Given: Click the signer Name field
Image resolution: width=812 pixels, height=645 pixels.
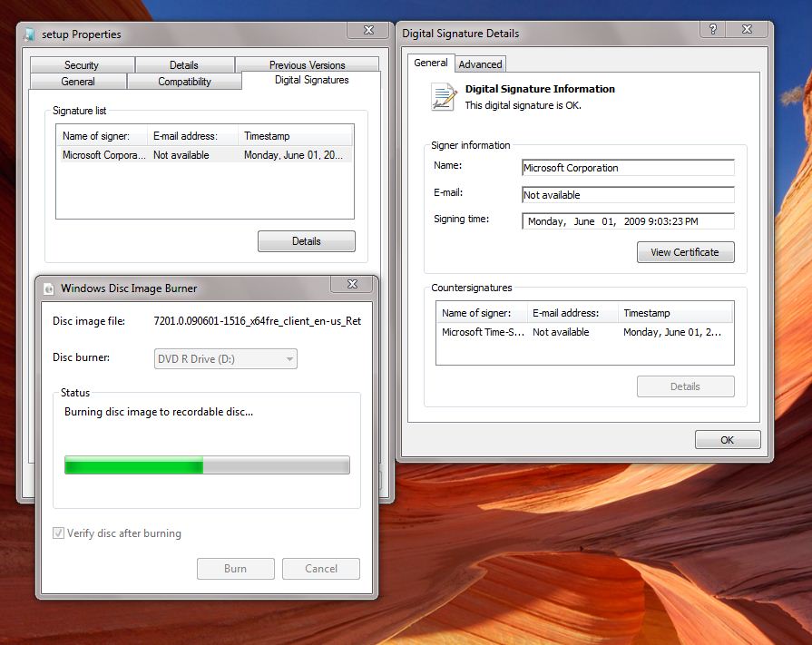Looking at the screenshot, I should (x=628, y=168).
